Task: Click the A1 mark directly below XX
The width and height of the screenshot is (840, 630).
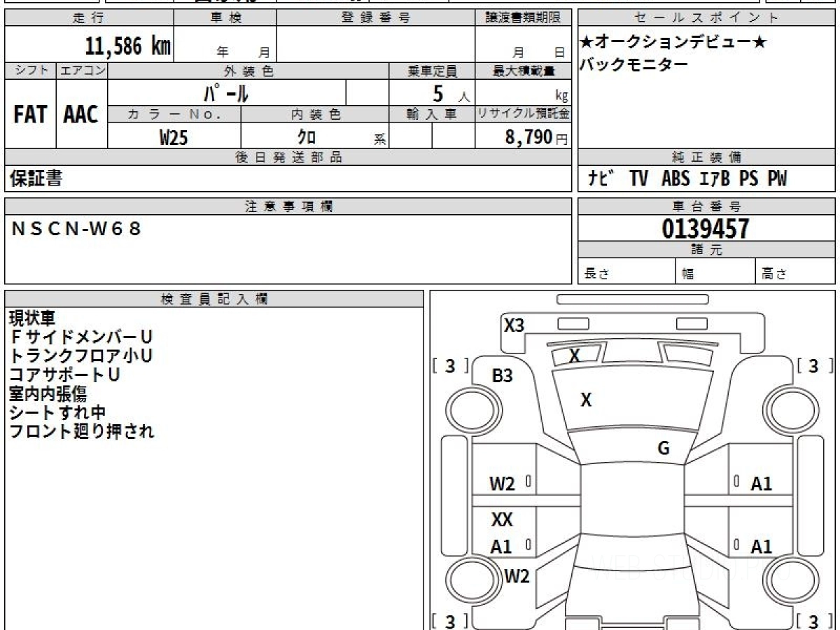Action: (501, 547)
